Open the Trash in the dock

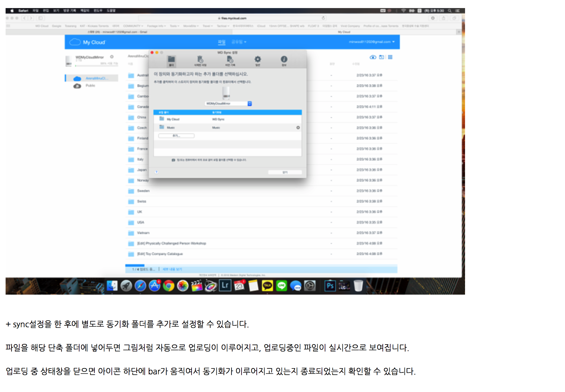pos(358,286)
